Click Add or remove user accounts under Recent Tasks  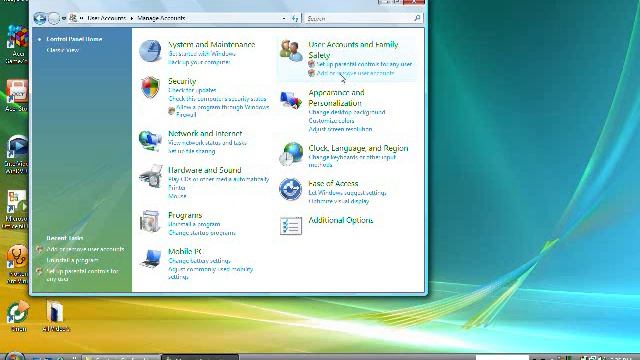tap(85, 249)
